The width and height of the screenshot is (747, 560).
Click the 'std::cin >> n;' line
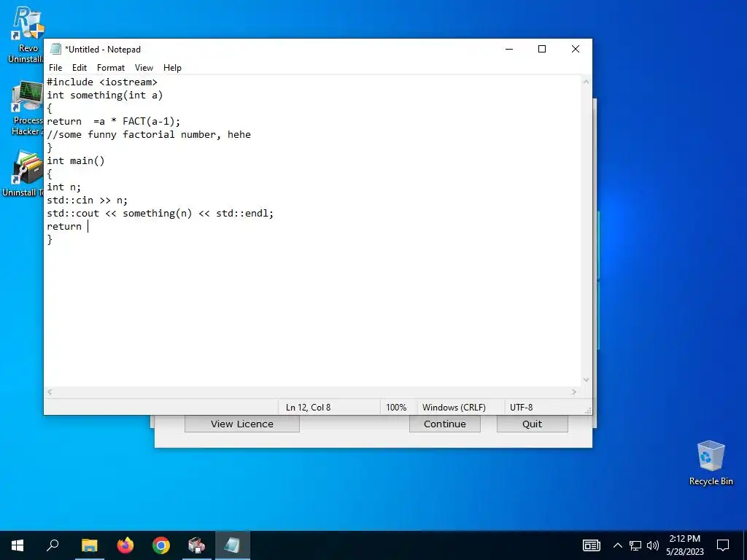(88, 201)
